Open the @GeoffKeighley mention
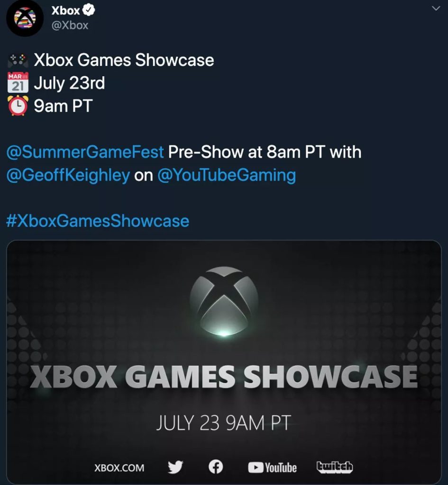 pos(68,175)
